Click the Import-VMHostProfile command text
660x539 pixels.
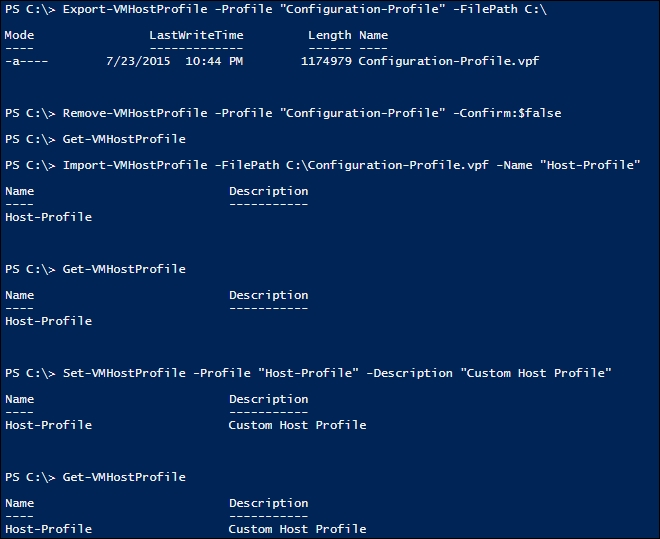point(135,165)
